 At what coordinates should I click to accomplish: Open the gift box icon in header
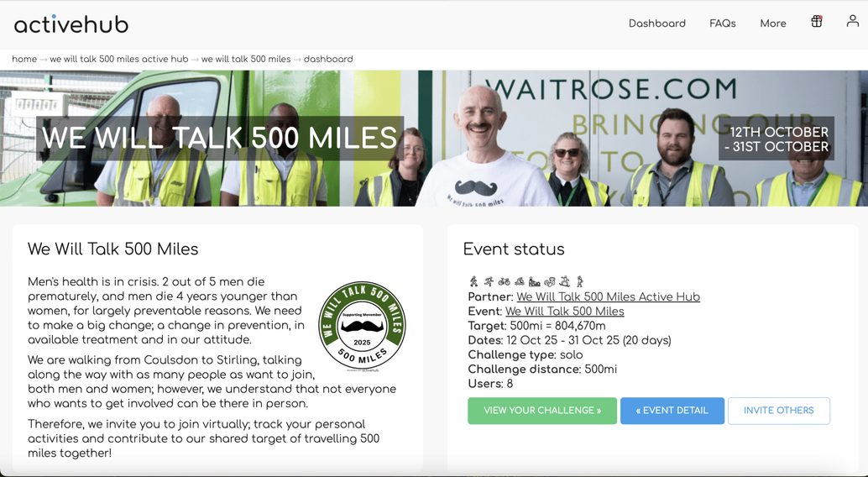817,22
